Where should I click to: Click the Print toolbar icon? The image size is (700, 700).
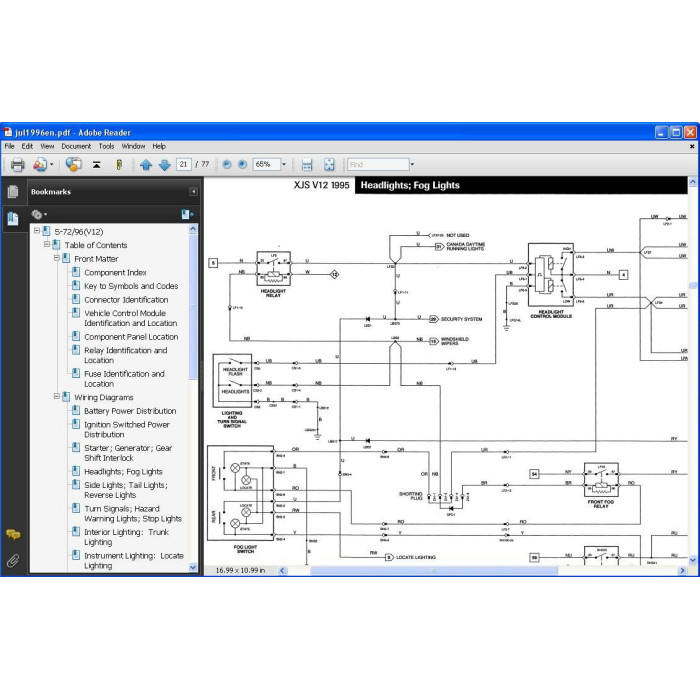pos(17,165)
